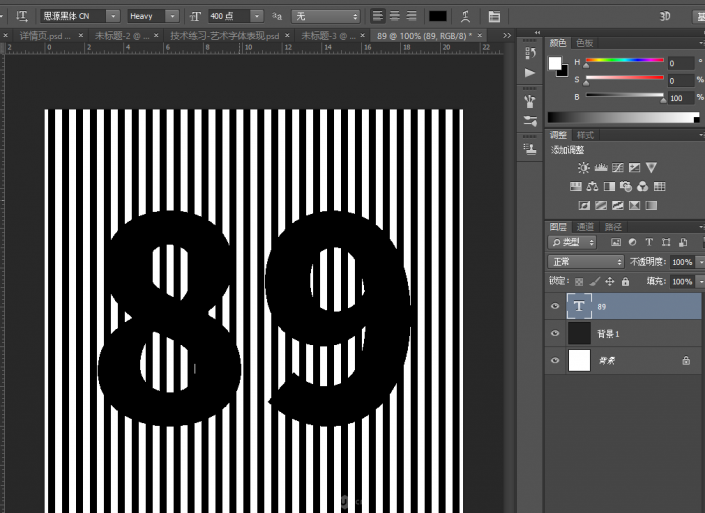The height and width of the screenshot is (513, 705).
Task: Switch to the 通道 channels tab
Action: [x=586, y=227]
